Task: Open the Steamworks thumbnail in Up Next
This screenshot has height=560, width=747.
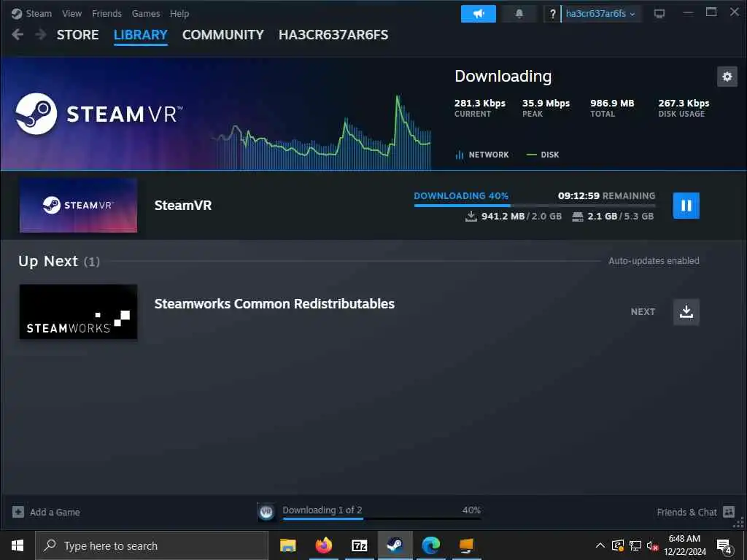Action: [78, 312]
